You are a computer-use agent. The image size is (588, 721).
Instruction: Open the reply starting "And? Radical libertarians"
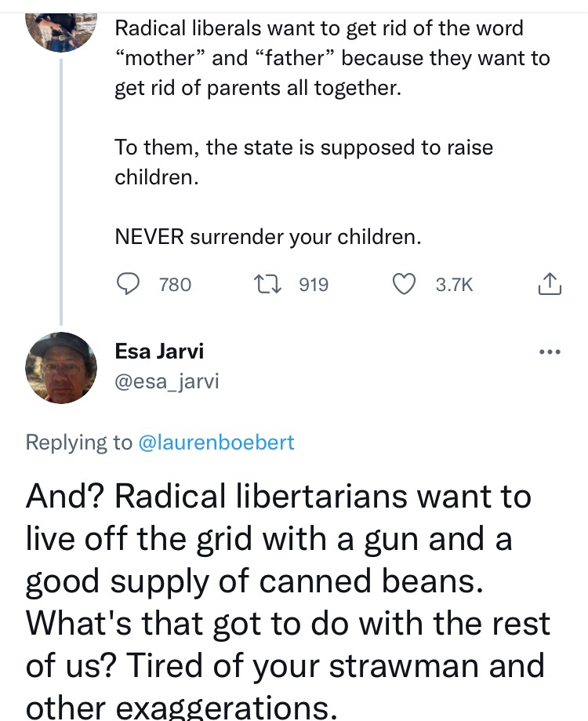tap(278, 496)
